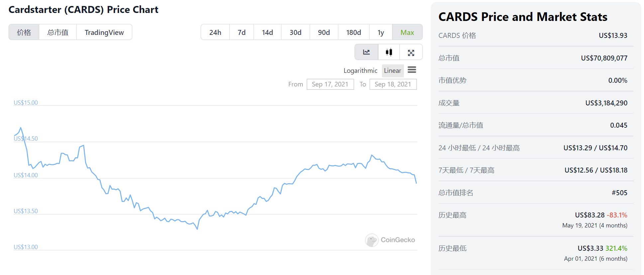Image resolution: width=644 pixels, height=275 pixels.
Task: Click the To date field Sep 18, 2021
Action: point(393,84)
